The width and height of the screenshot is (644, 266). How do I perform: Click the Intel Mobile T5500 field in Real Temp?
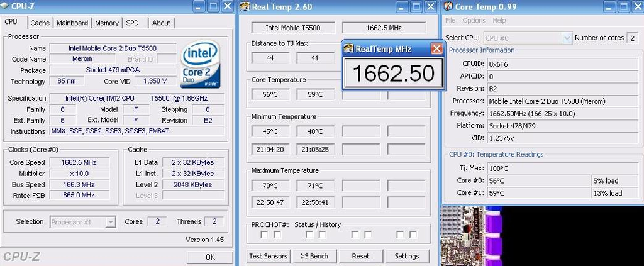tap(293, 28)
